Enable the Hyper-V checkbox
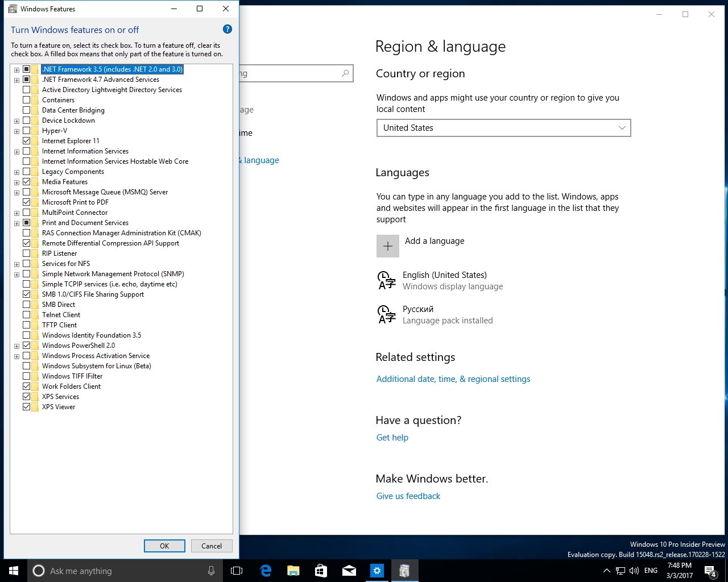Screen dimensions: 728x582 tap(26, 131)
